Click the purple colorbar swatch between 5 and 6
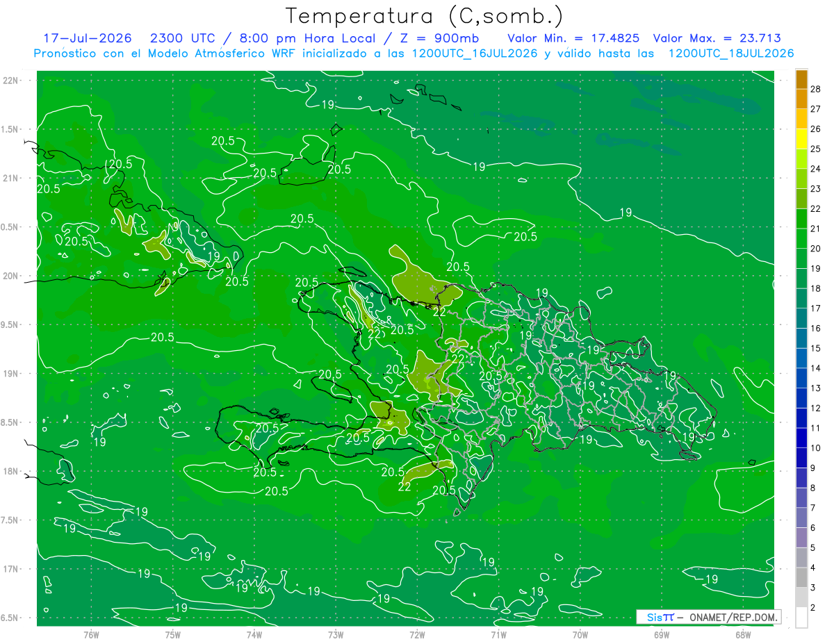This screenshot has width=834, height=644. pos(801,538)
